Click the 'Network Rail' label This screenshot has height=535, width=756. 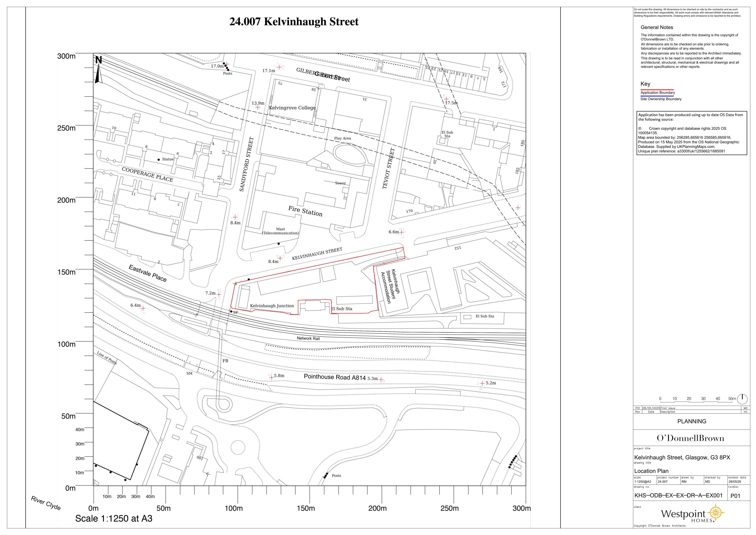308,339
